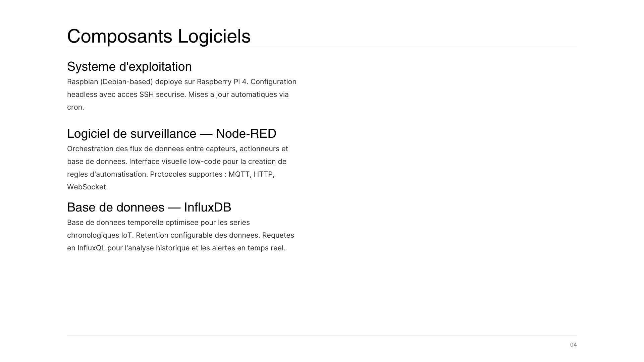Click the Raspbian Raspberry Pi 4 paragraph
Viewport: 644px width, 362px height.
pyautogui.click(x=182, y=95)
